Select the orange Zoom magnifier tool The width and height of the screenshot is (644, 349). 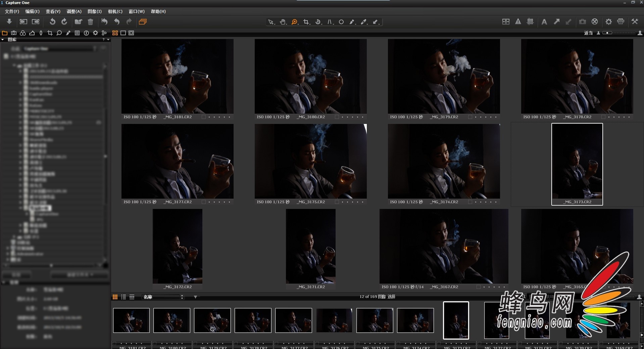click(294, 22)
